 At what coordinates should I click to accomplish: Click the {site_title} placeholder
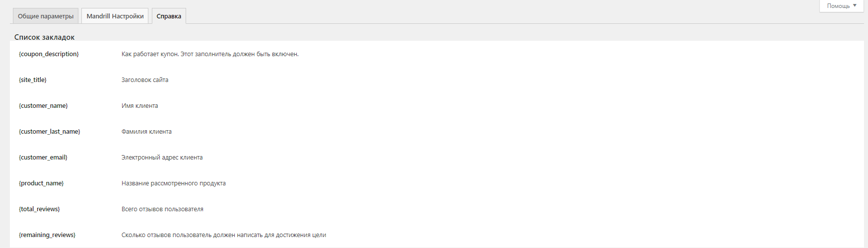point(33,80)
